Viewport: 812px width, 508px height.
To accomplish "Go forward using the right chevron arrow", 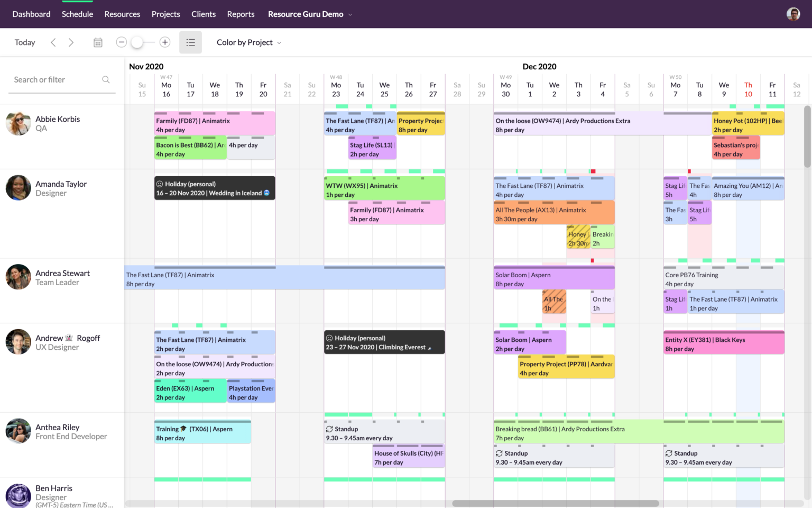I will pos(71,42).
